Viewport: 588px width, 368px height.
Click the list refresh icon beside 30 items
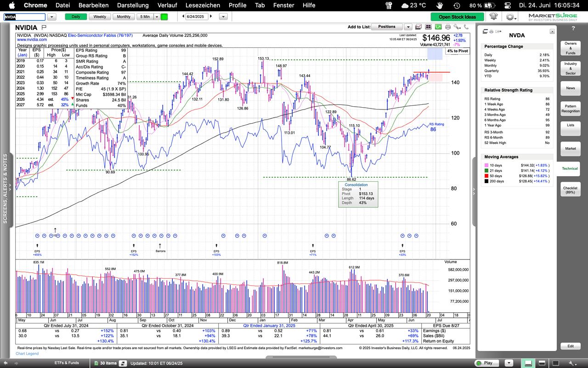[x=123, y=363]
